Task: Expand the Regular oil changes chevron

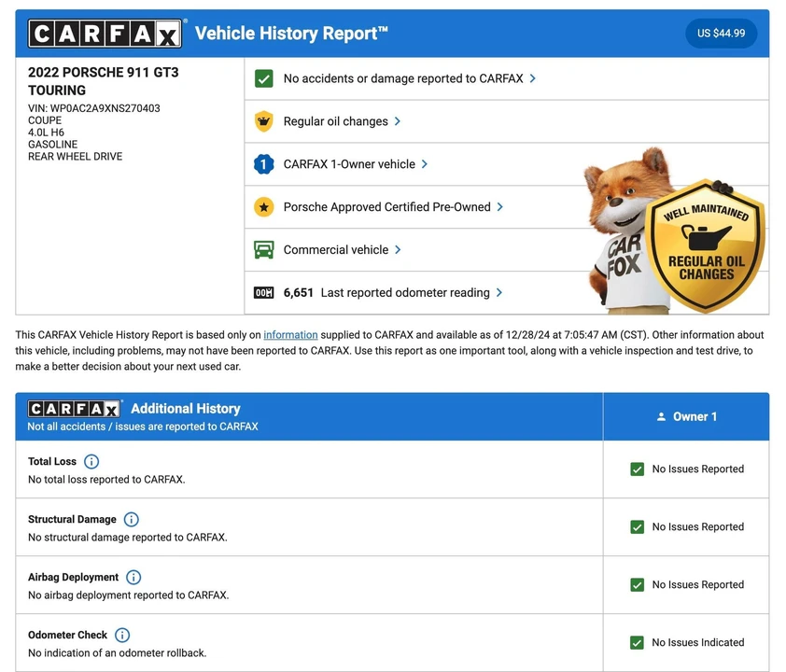Action: pyautogui.click(x=397, y=121)
